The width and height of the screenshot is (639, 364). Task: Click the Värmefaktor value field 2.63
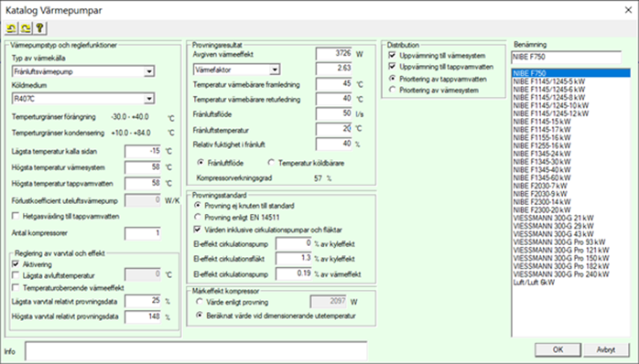coord(334,69)
